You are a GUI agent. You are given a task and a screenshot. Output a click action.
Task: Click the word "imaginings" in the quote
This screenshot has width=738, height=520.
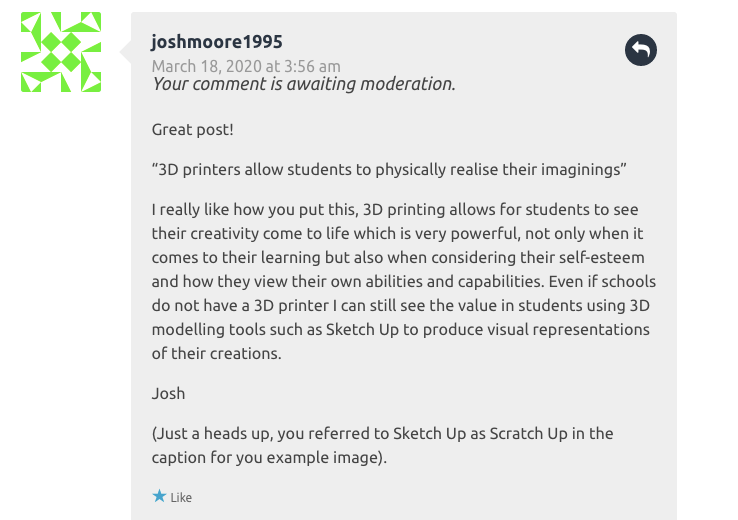pos(578,169)
